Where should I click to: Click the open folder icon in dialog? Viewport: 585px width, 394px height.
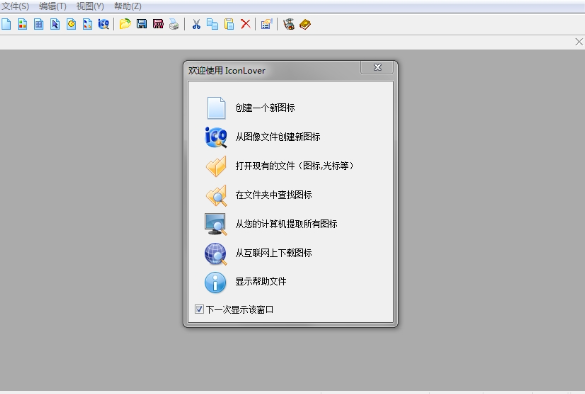[x=216, y=166]
